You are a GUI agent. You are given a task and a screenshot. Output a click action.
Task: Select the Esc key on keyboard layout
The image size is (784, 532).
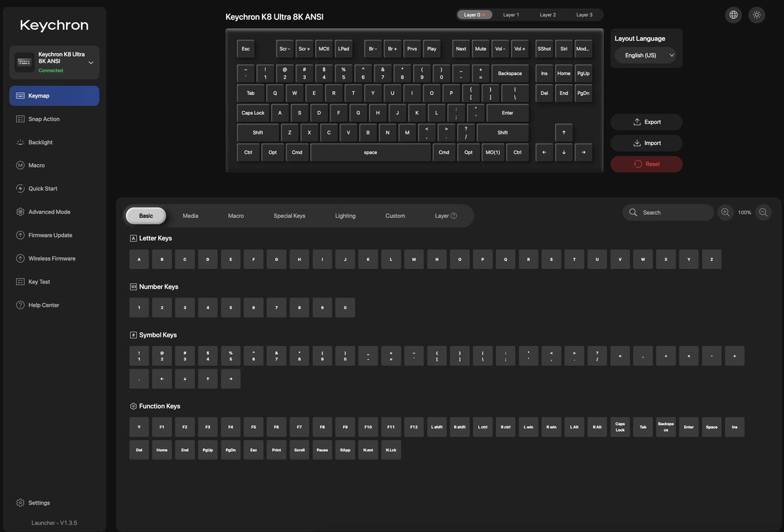(x=246, y=49)
